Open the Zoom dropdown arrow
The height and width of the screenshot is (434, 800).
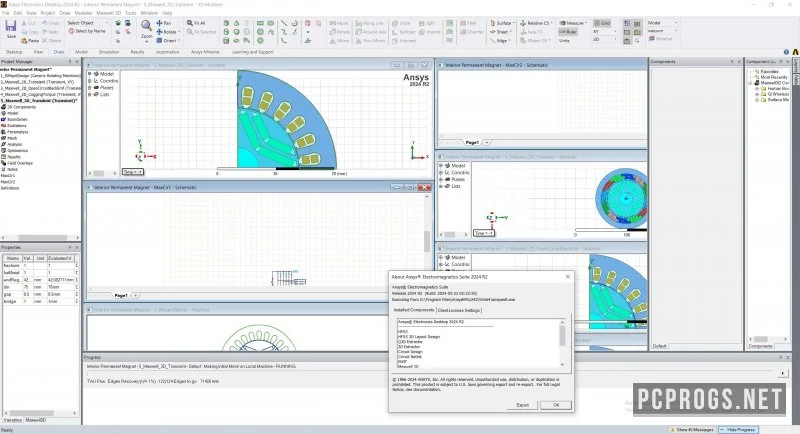(x=146, y=41)
